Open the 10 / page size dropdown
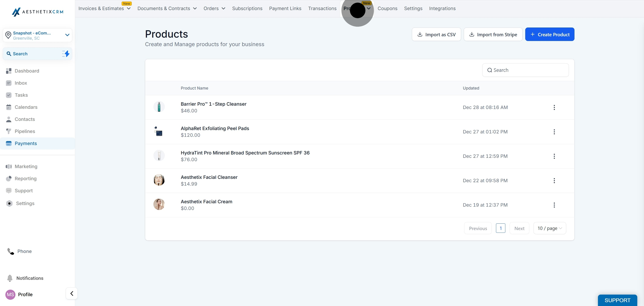Image resolution: width=644 pixels, height=306 pixels. (549, 228)
